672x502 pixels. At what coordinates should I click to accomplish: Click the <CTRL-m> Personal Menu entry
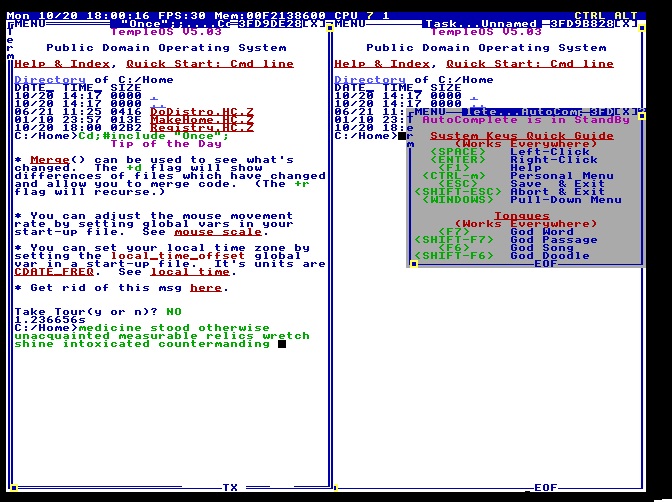518,176
